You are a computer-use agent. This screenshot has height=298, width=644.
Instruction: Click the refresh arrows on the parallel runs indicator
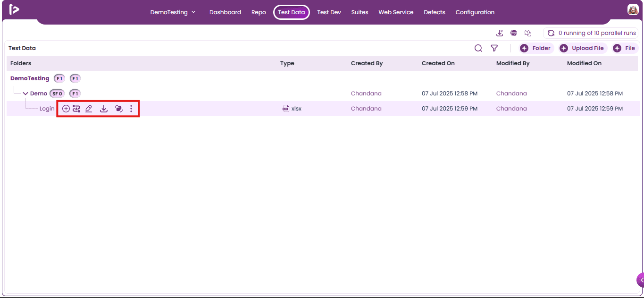(x=551, y=33)
